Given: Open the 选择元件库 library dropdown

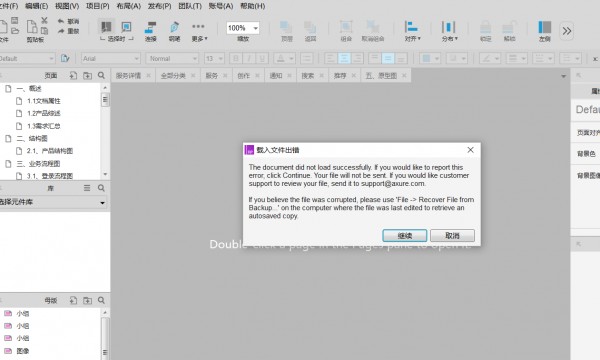Looking at the screenshot, I should pos(54,202).
